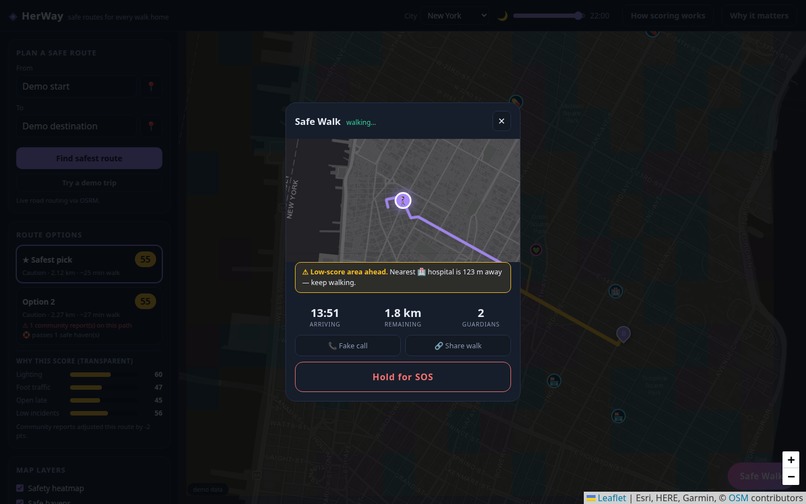Click the Lighting score bar

pyautogui.click(x=103, y=374)
